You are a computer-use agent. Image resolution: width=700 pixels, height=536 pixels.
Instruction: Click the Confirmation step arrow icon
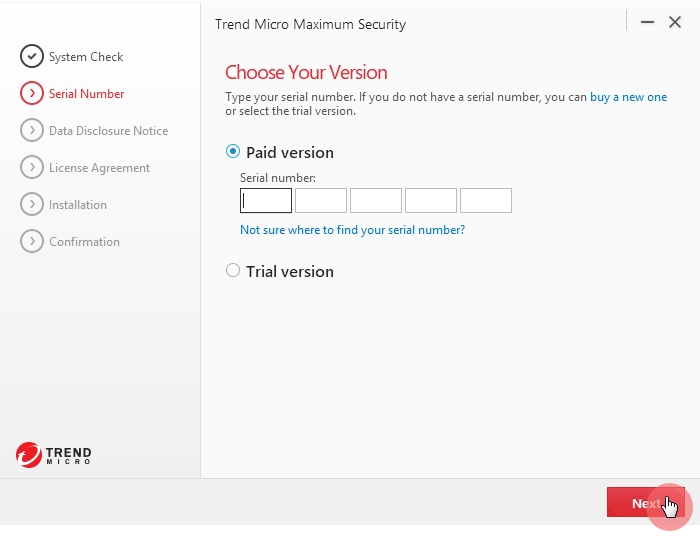point(32,241)
